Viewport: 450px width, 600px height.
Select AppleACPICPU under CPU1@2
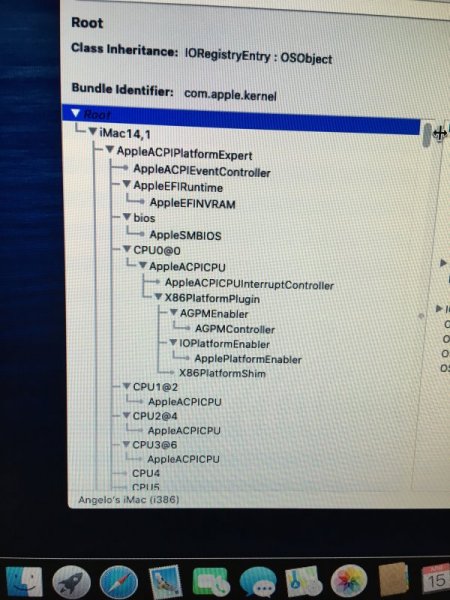(185, 402)
